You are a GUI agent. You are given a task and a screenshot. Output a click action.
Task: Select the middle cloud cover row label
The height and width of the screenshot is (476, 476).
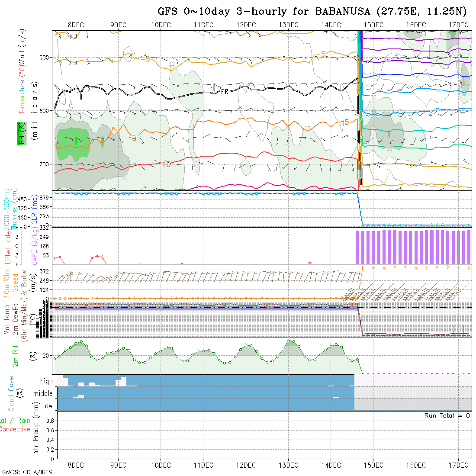tap(43, 393)
